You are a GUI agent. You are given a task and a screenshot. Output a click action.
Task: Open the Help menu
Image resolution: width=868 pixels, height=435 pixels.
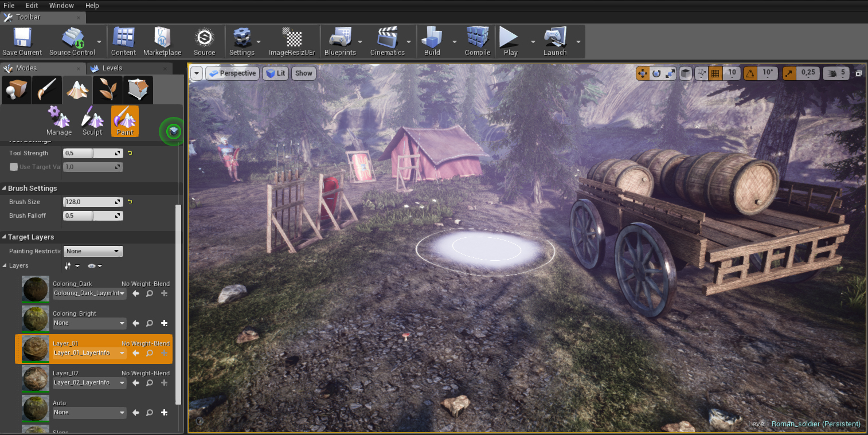pos(92,5)
